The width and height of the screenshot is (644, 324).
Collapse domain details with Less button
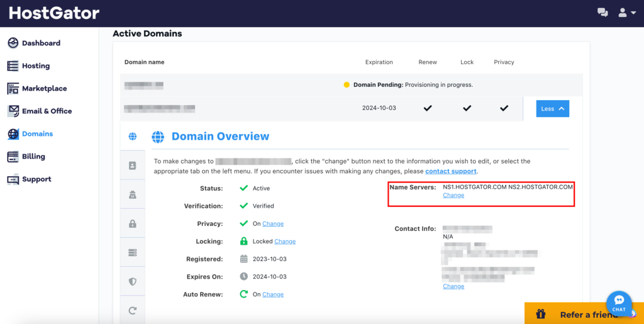point(552,108)
